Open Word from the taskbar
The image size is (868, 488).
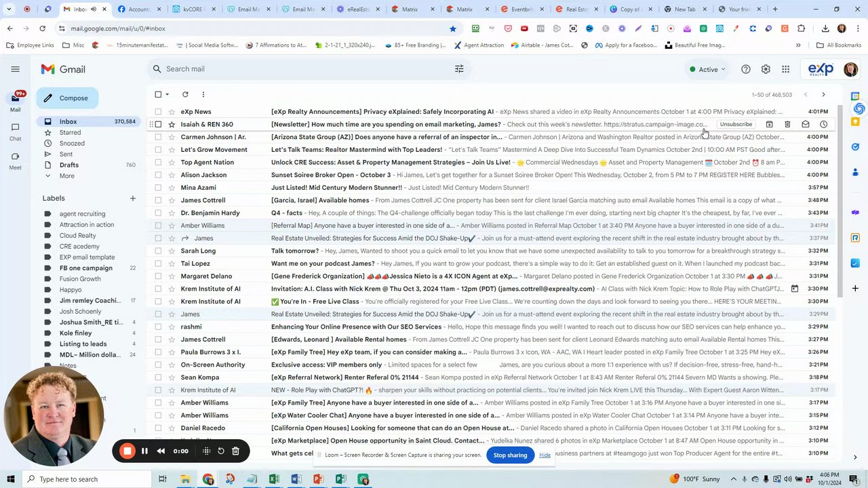[x=296, y=479]
